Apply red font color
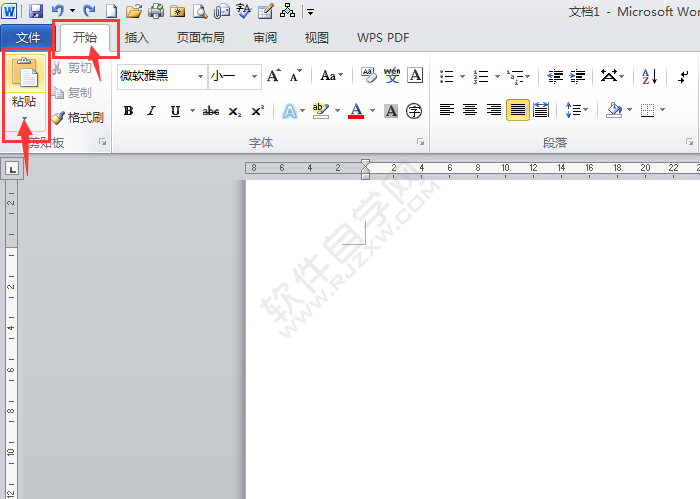This screenshot has height=499, width=700. pos(356,111)
